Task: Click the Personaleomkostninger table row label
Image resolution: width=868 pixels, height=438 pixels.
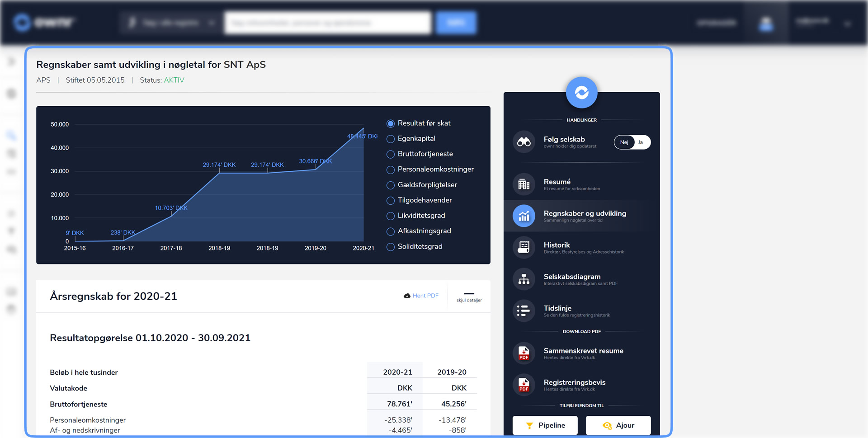Action: point(88,420)
